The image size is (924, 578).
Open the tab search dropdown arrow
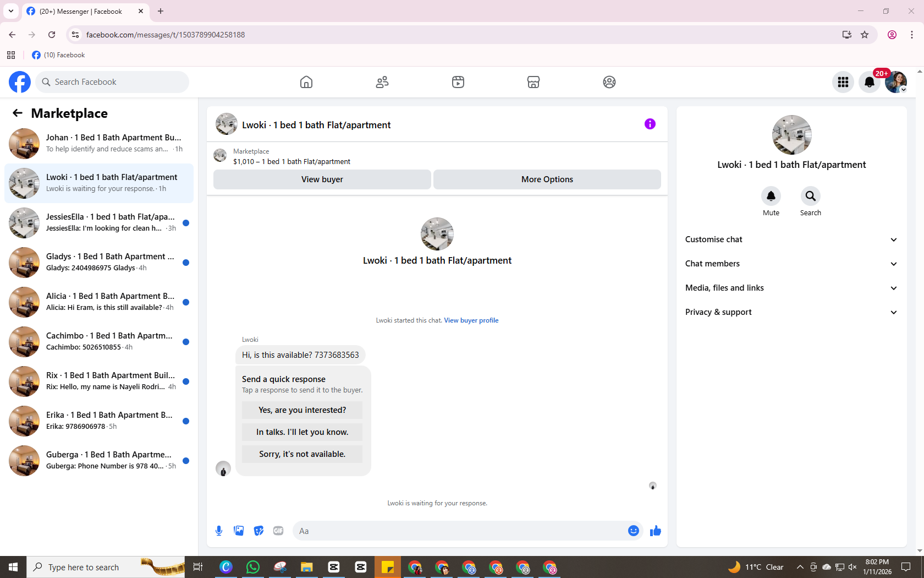[11, 11]
